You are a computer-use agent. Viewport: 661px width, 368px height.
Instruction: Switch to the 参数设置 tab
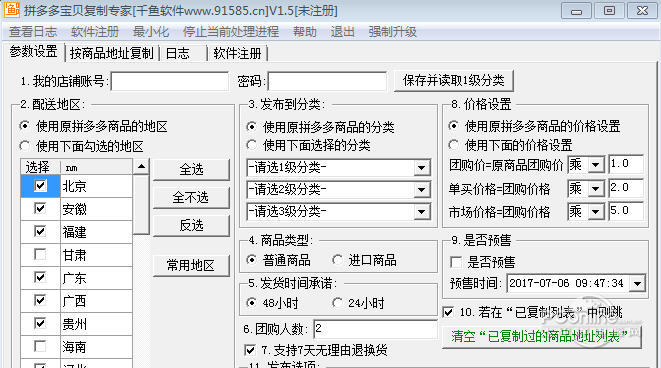(x=33, y=52)
